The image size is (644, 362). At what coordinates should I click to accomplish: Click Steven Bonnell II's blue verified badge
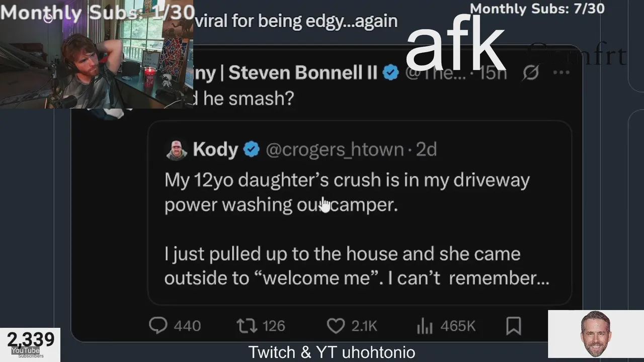(x=390, y=73)
